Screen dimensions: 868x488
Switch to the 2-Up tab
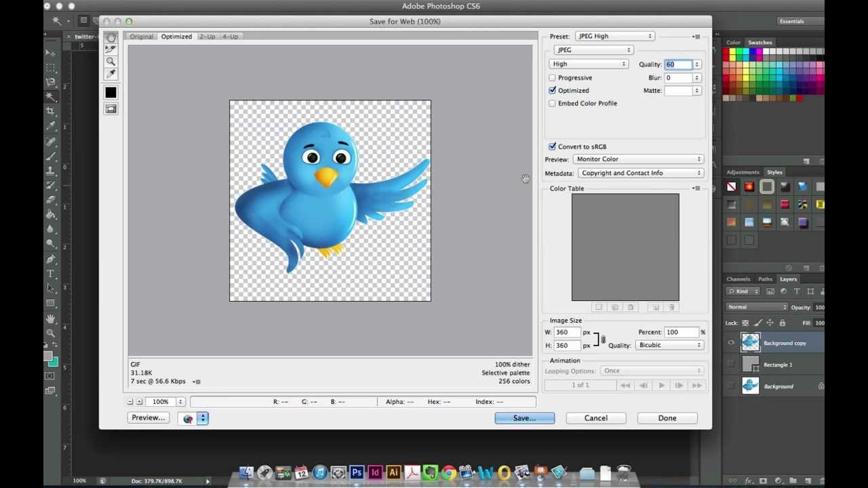pyautogui.click(x=207, y=37)
